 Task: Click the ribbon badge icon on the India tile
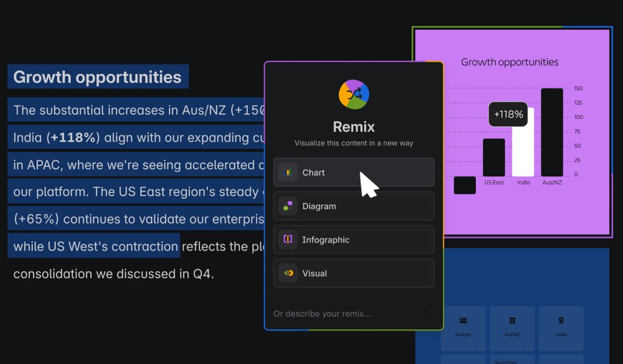coord(561,320)
